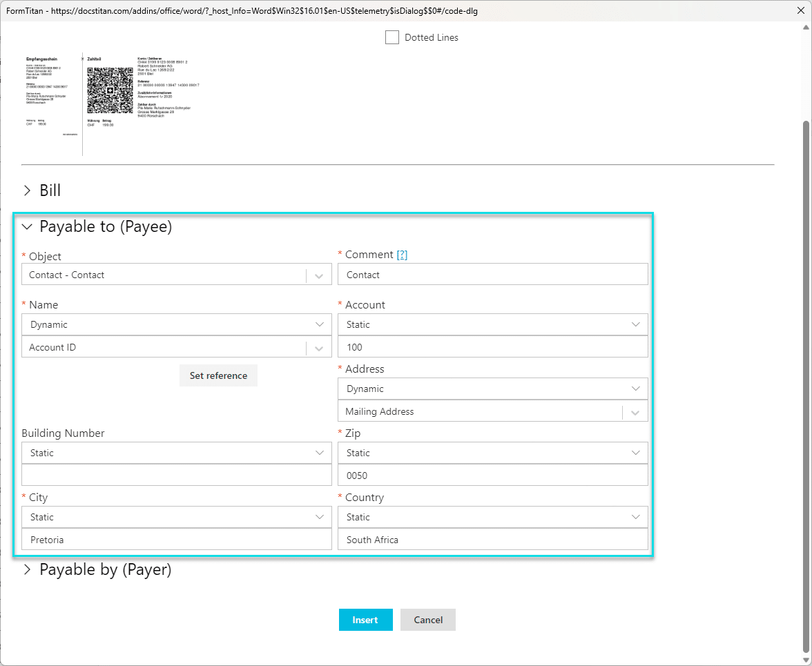Click the Insert button
Viewport: 812px width, 666px height.
point(365,620)
